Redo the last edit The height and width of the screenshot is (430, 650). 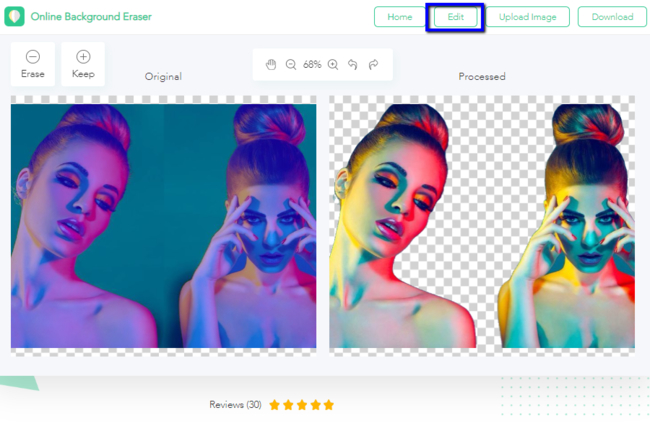374,65
